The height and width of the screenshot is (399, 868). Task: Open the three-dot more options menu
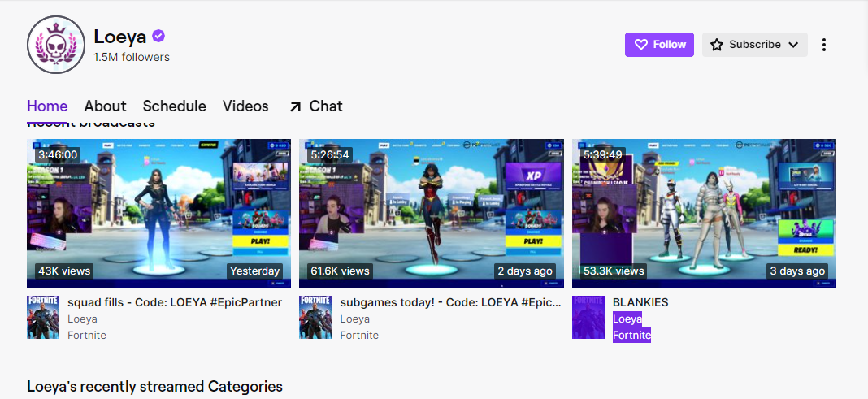[x=824, y=45]
